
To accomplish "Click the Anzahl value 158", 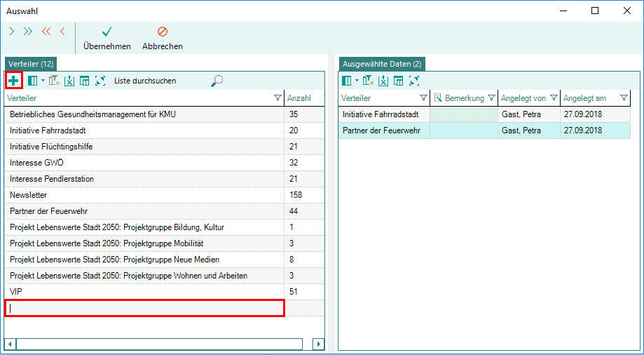I will 296,195.
